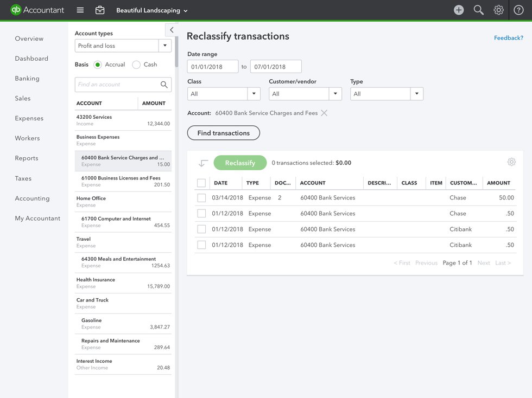Collapse the account list side panel
This screenshot has width=532, height=398.
(171, 30)
